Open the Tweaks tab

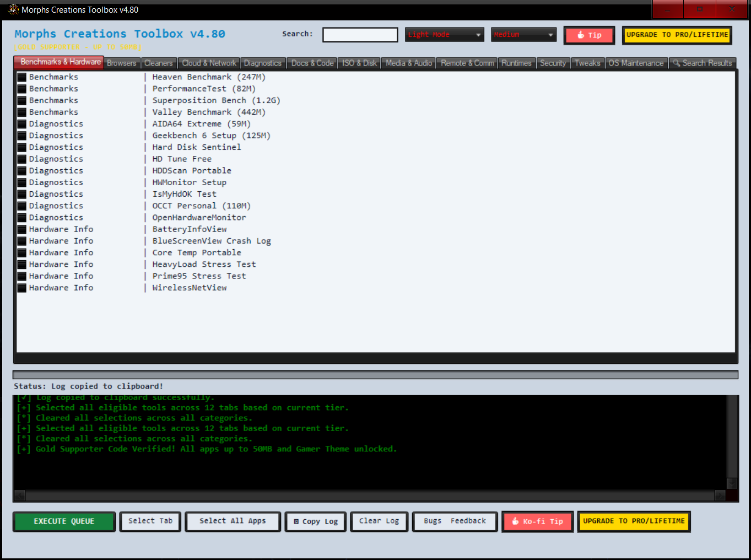pos(588,63)
